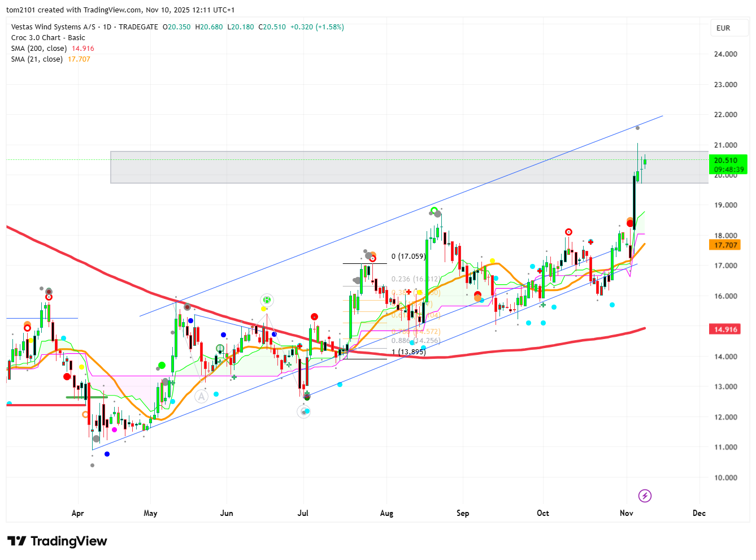Click the Dec label on the time axis
Image resolution: width=756 pixels, height=560 pixels.
(699, 513)
